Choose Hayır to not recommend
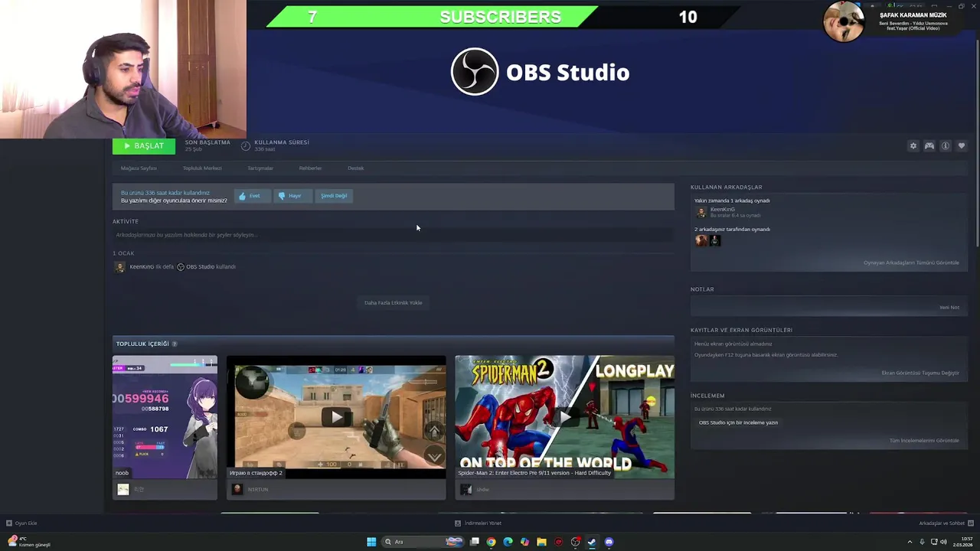Screen dimensions: 980x551 291,196
